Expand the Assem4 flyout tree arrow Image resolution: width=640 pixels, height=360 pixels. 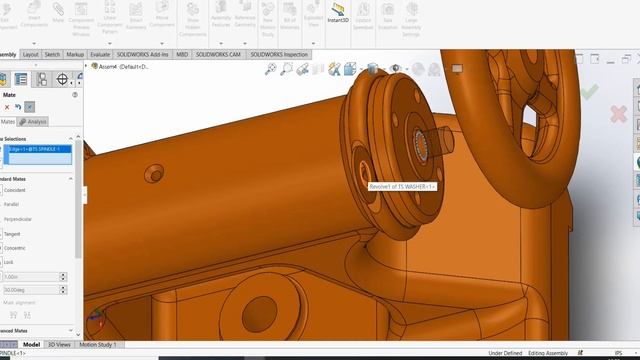(86, 66)
